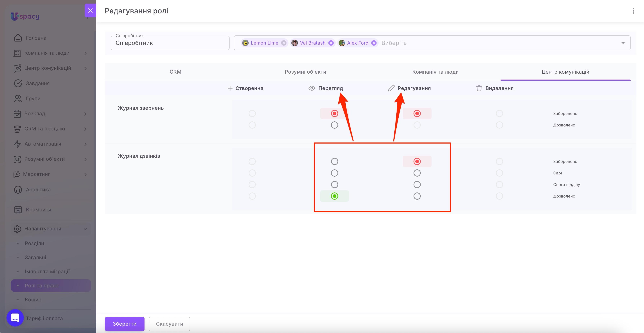Collapse the Налаштування submenu
644x333 pixels.
pyautogui.click(x=85, y=229)
